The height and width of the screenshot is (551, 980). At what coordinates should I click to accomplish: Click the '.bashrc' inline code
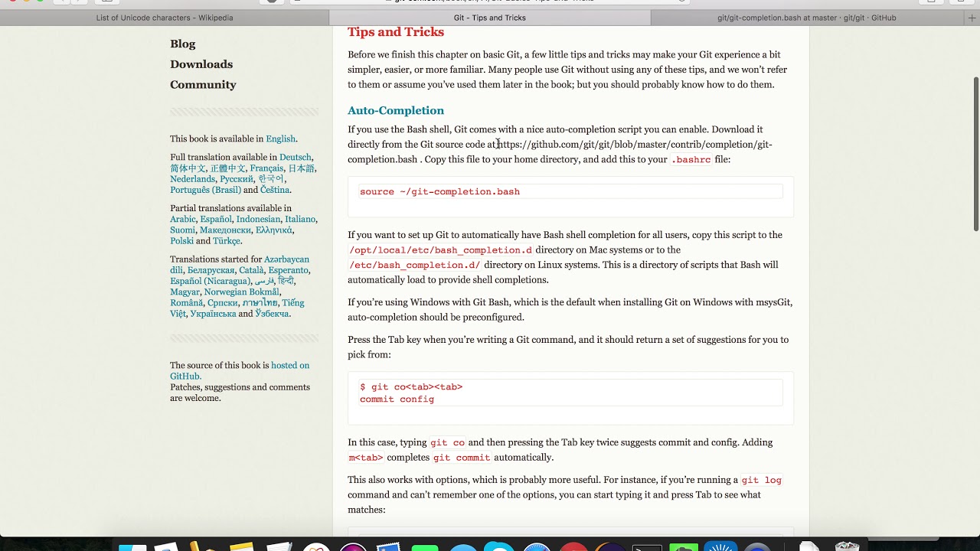pos(691,160)
